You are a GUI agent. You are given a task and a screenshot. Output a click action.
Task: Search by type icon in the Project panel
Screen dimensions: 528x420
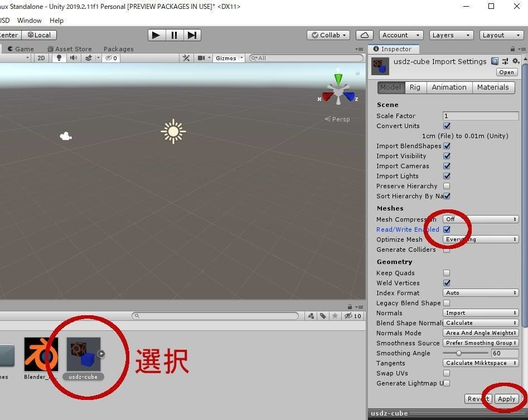pos(311,316)
